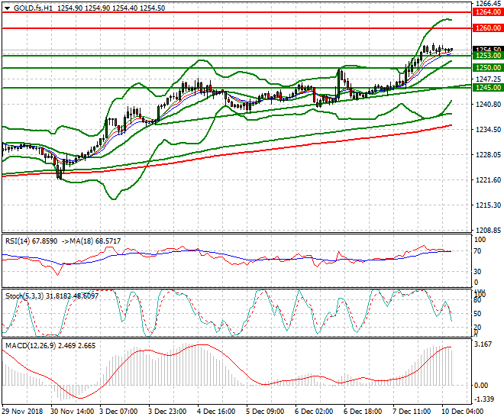Click the RSI scale value 70

tap(477, 251)
